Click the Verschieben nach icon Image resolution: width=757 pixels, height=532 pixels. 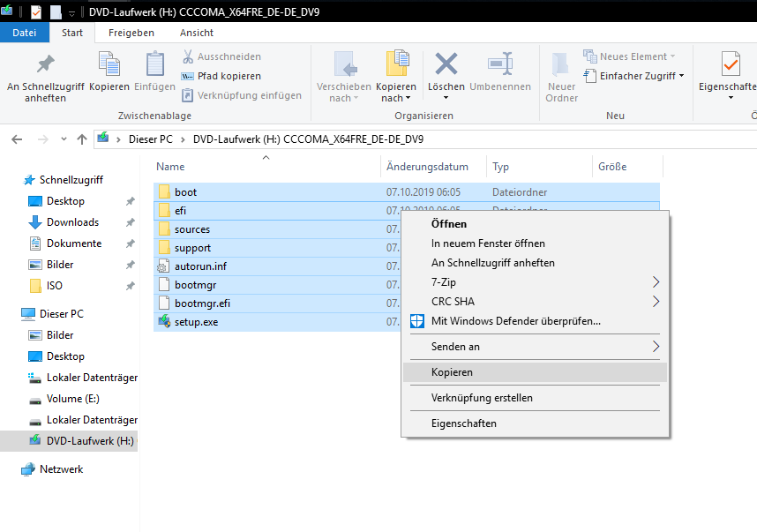345,64
